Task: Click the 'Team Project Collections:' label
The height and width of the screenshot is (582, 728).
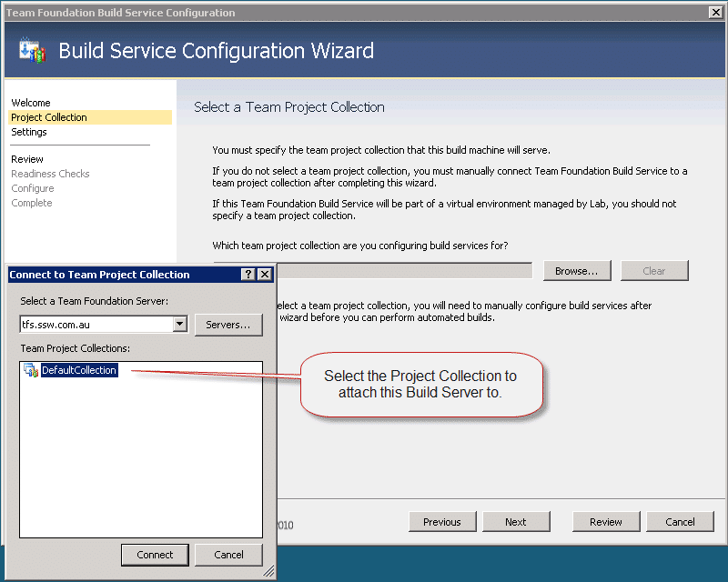Action: coord(76,348)
